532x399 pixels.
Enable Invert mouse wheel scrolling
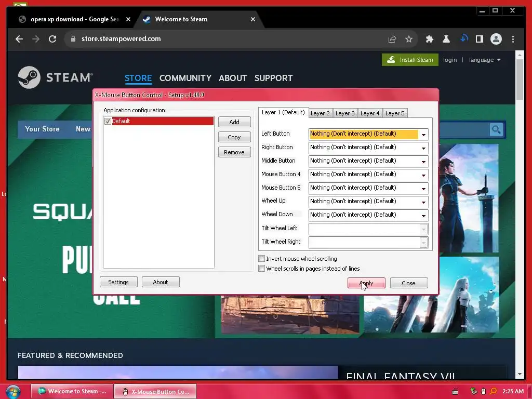coord(262,259)
